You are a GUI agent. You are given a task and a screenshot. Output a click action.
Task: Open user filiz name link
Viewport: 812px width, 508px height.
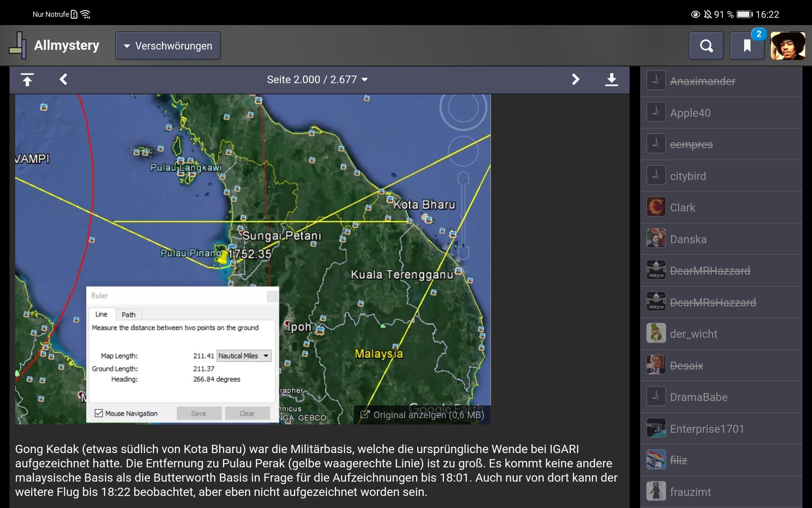(x=678, y=460)
